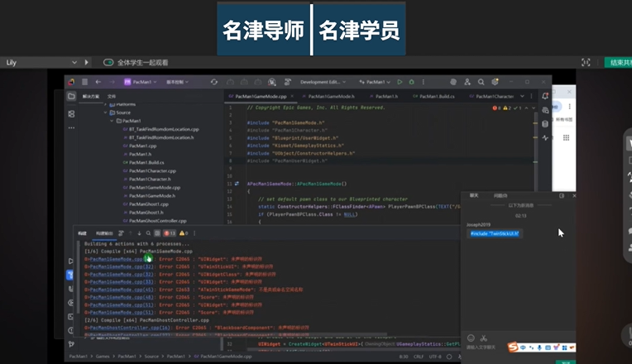This screenshot has height=364, width=632.
Task: Open the emoji picker in chat panel
Action: [x=471, y=338]
